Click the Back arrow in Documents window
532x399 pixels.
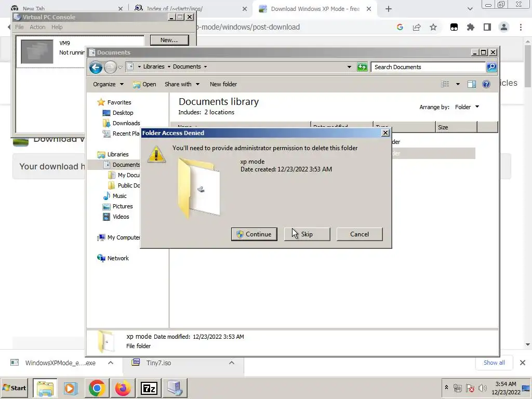(96, 67)
